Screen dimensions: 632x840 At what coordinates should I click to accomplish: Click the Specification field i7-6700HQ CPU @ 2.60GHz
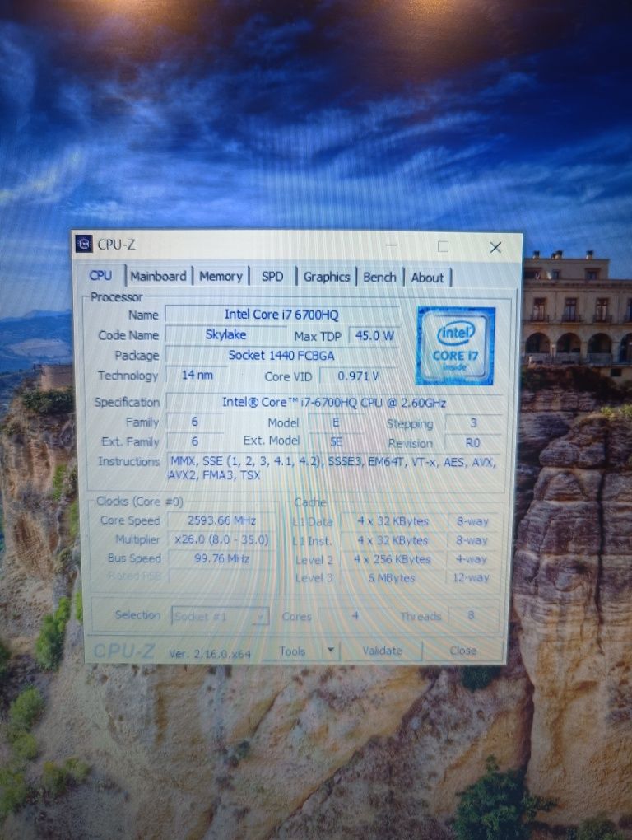click(334, 403)
